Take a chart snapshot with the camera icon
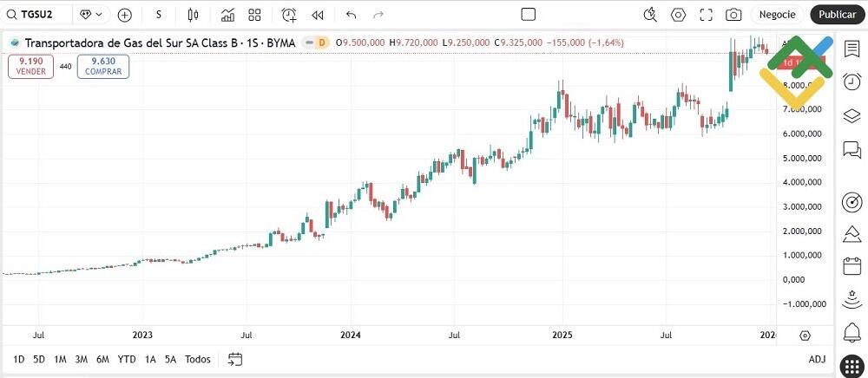This screenshot has height=378, width=868. [x=733, y=15]
